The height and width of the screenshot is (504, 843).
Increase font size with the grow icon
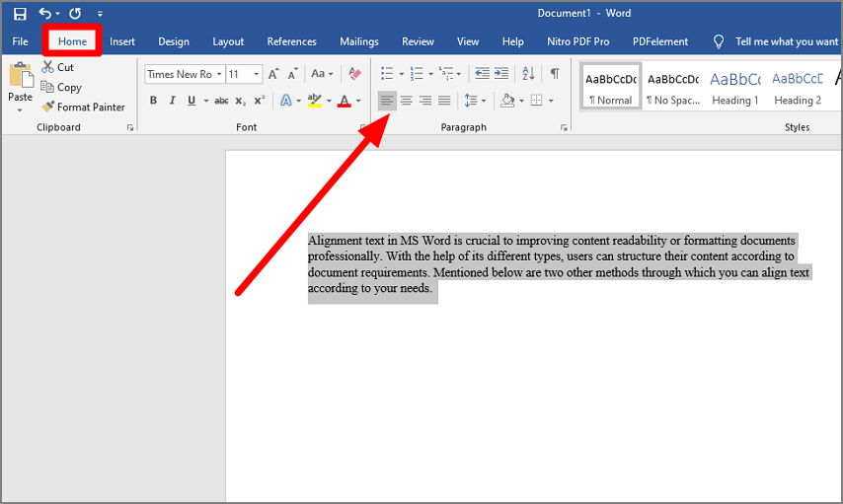point(273,74)
